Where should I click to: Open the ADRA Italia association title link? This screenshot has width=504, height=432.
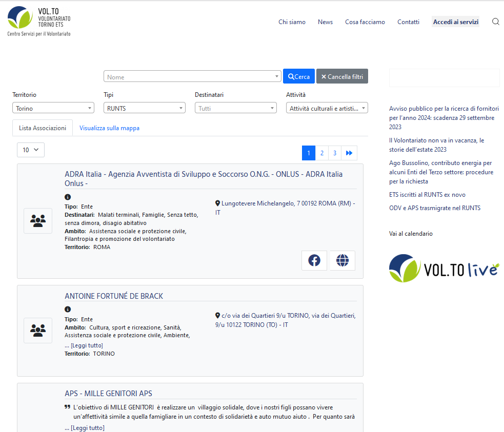click(204, 178)
